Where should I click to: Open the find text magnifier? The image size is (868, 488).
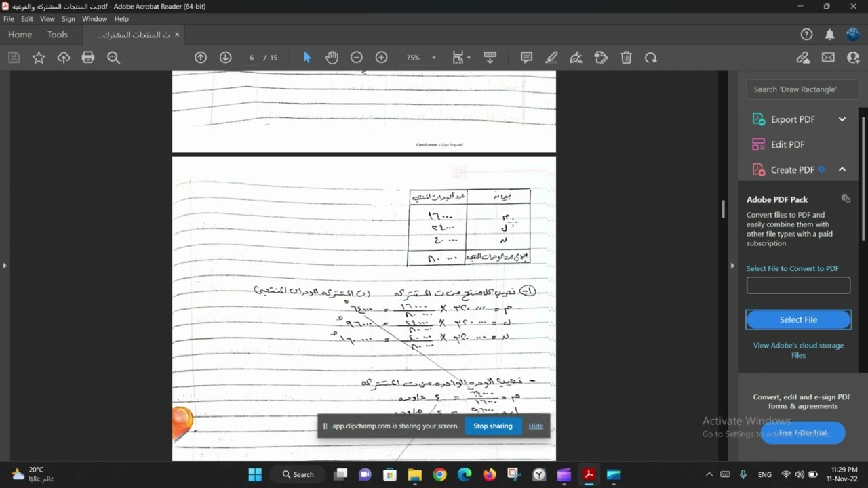tap(114, 58)
